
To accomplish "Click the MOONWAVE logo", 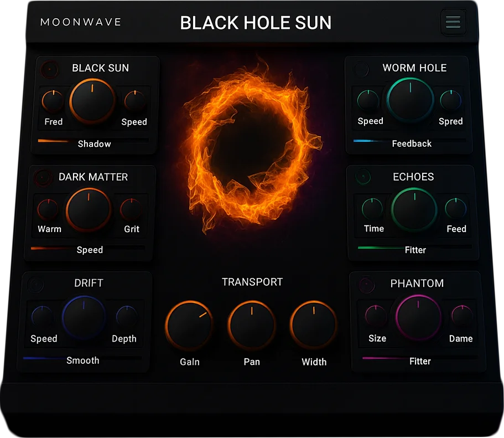I will (80, 22).
